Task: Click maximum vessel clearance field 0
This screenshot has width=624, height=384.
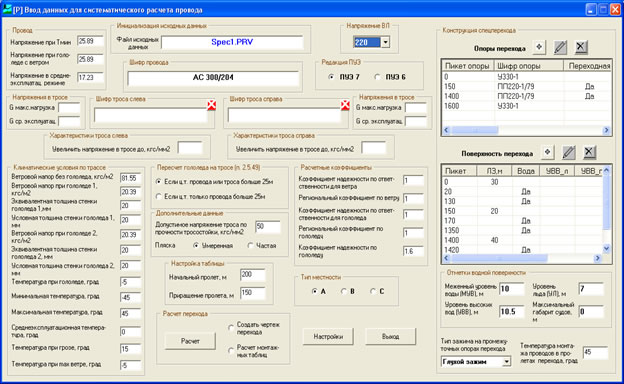Action: pos(591,312)
